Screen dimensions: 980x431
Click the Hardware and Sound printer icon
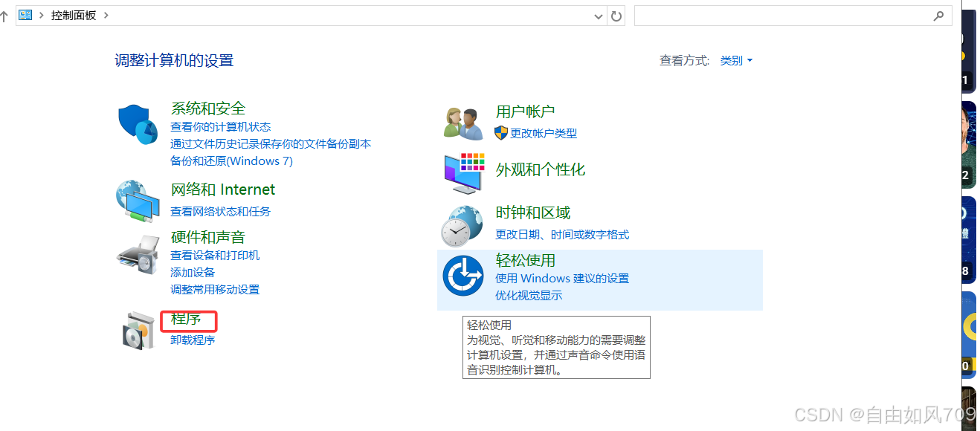138,255
